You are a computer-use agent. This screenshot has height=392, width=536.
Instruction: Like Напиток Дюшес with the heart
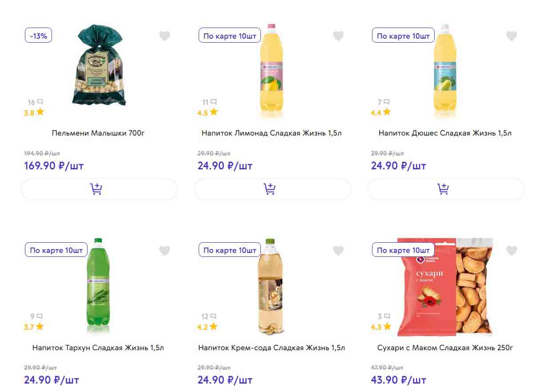(x=512, y=36)
